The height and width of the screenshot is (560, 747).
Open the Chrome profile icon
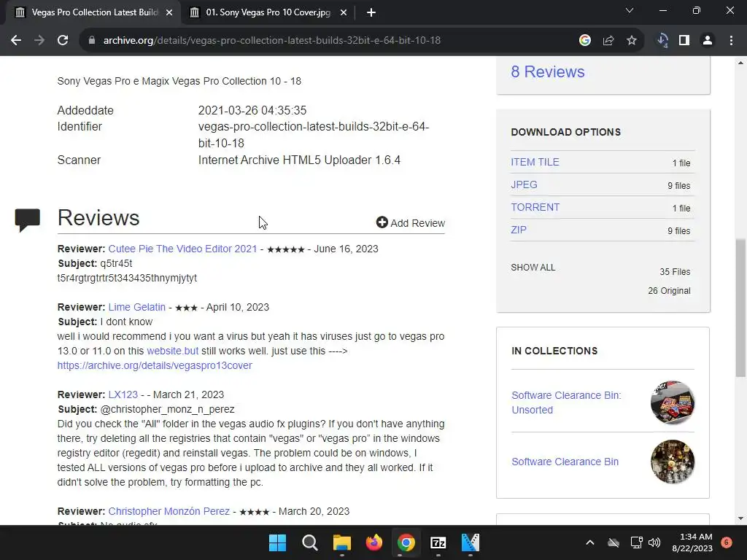point(708,41)
